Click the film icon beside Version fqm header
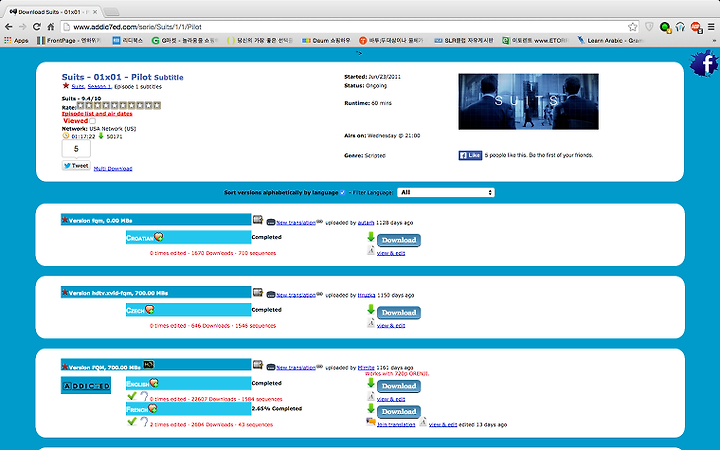The width and height of the screenshot is (720, 450). [x=258, y=220]
